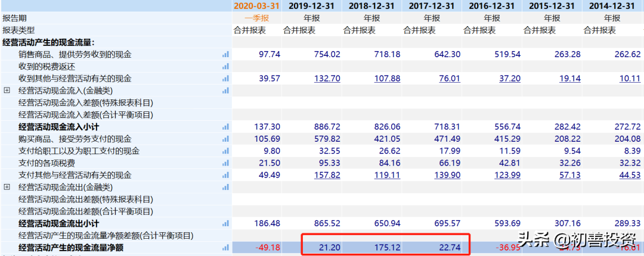Image resolution: width=644 pixels, height=256 pixels.
Task: Open chart icon beside 经营活动现金流入(金融类)
Action: click(225, 90)
